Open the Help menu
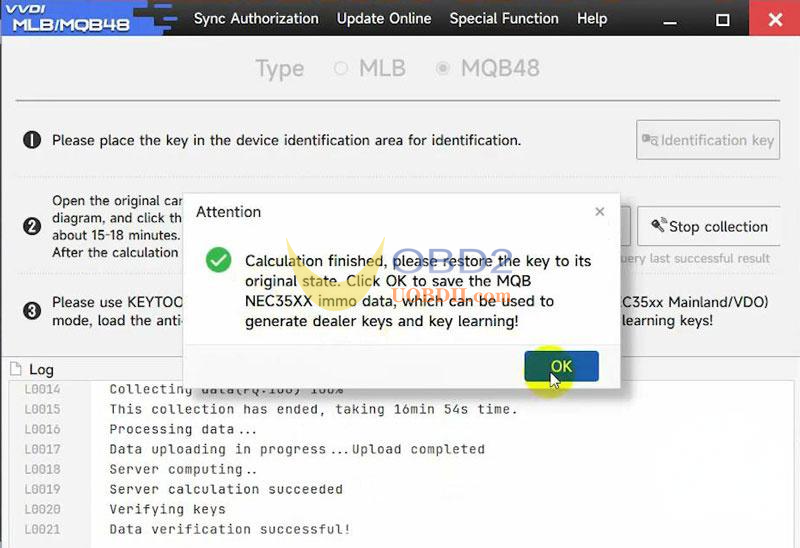The height and width of the screenshot is (548, 800). coord(592,19)
